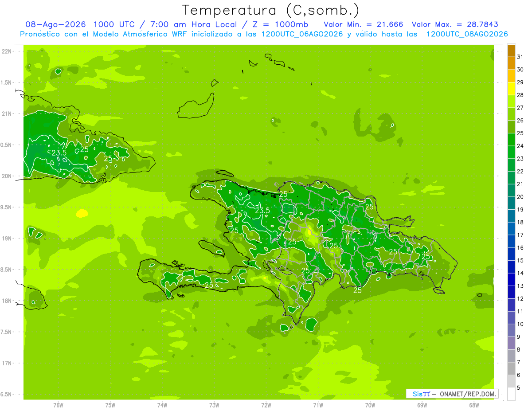Click the "26" value on the color legend
The height and width of the screenshot is (411, 532).
520,120
